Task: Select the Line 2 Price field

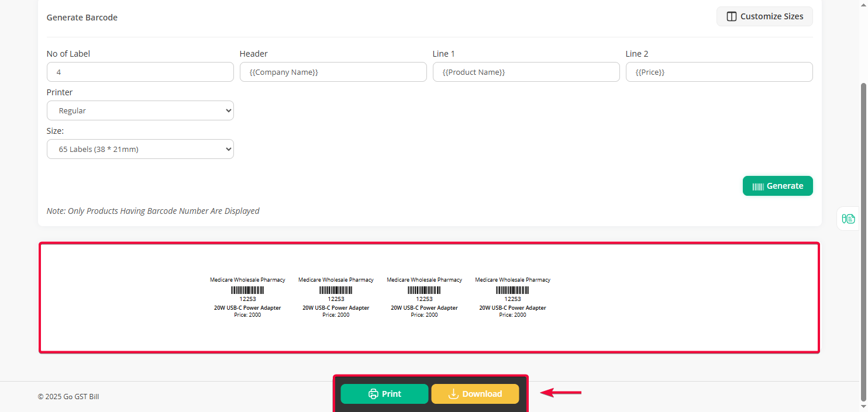Action: 719,72
